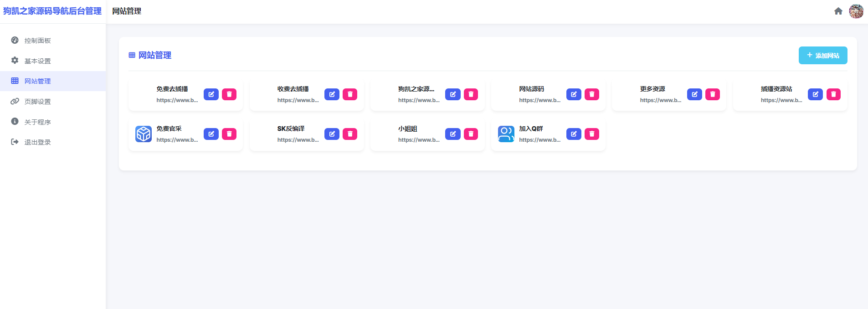
Task: Delete the 小姐姐 website entry
Action: coord(471,134)
